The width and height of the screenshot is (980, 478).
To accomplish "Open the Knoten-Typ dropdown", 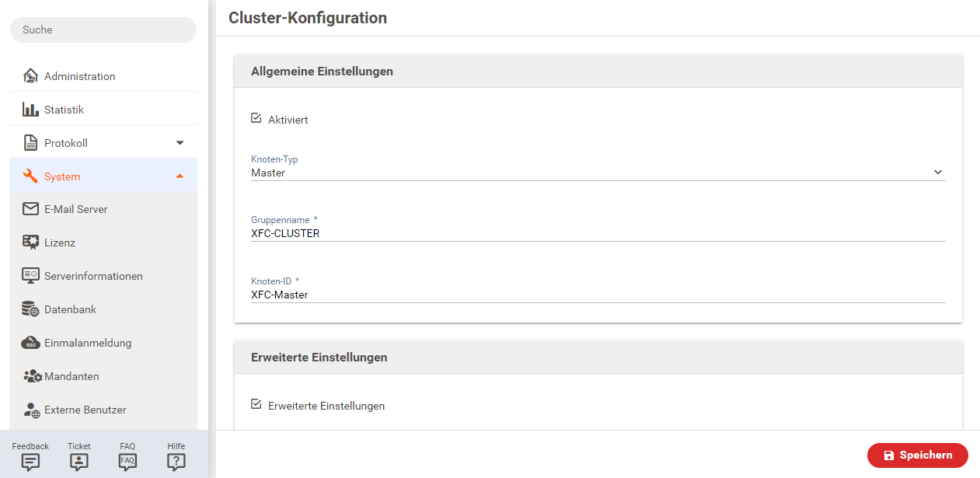I will [x=598, y=173].
